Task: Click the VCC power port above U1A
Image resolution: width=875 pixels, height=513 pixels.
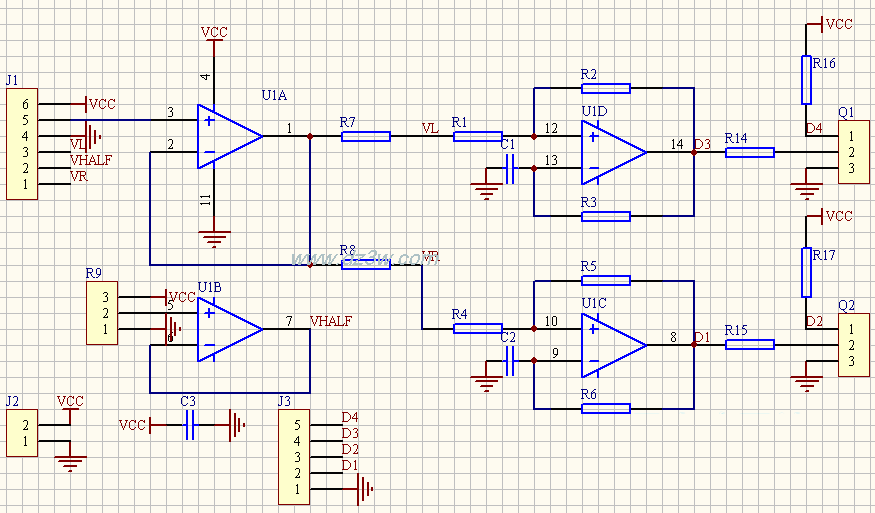Action: (213, 33)
